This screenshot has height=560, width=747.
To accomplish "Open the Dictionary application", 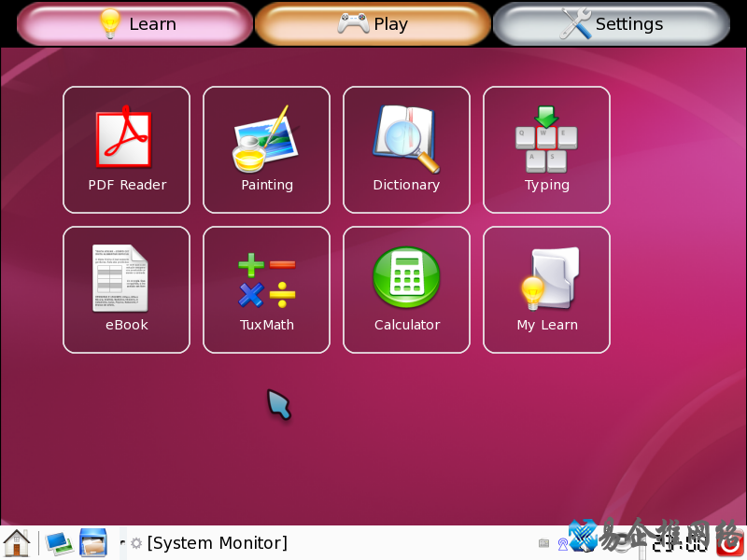I will coord(406,149).
